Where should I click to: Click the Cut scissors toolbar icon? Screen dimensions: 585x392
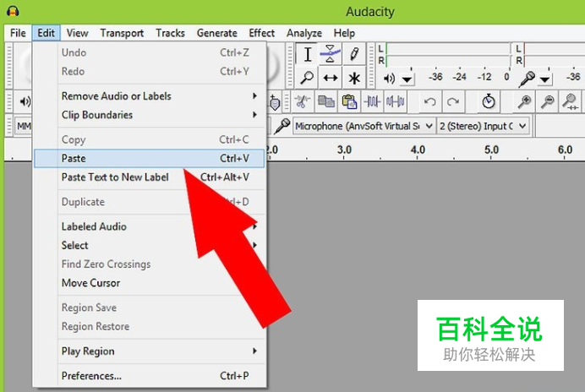tap(303, 101)
